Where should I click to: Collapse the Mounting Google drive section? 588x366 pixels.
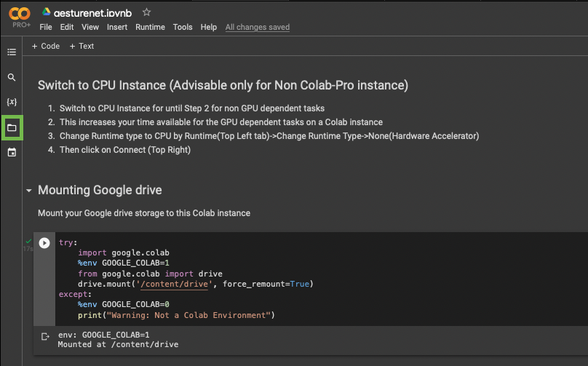(x=29, y=191)
